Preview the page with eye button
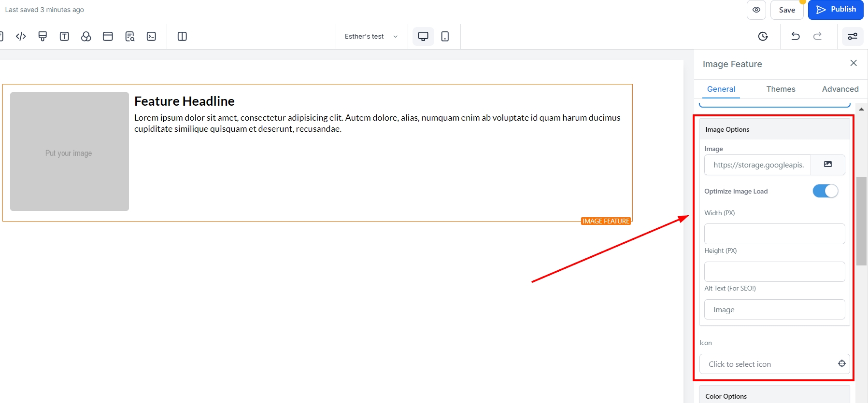 [756, 10]
